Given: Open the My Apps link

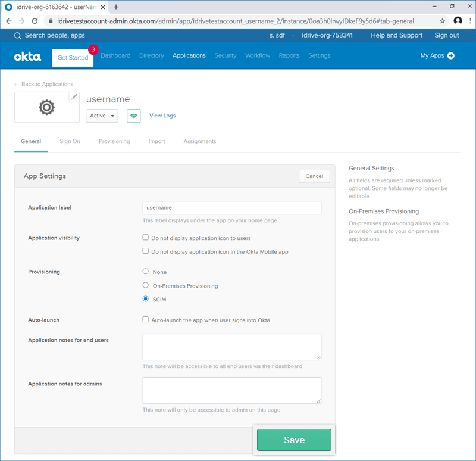Looking at the screenshot, I should point(432,55).
